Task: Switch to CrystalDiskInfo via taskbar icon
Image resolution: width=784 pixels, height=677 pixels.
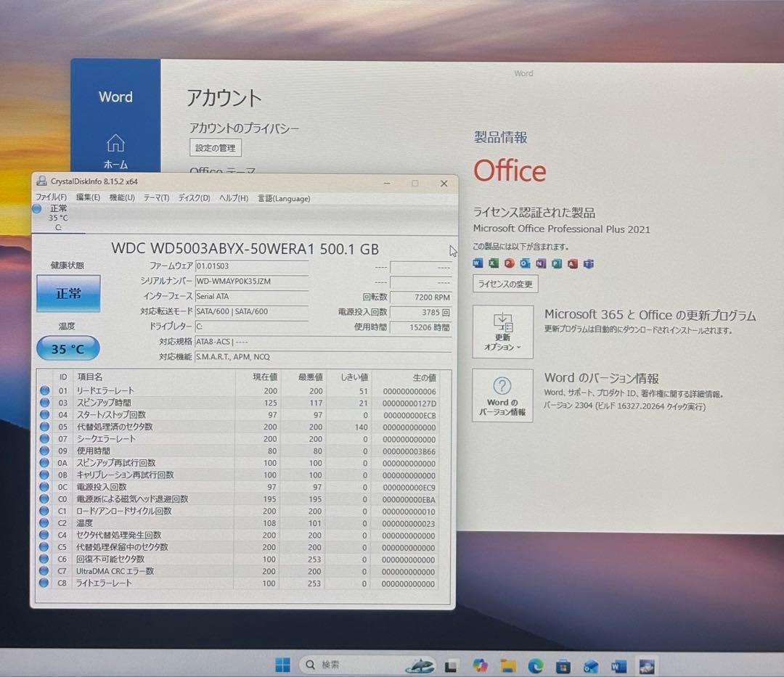Action: (647, 666)
